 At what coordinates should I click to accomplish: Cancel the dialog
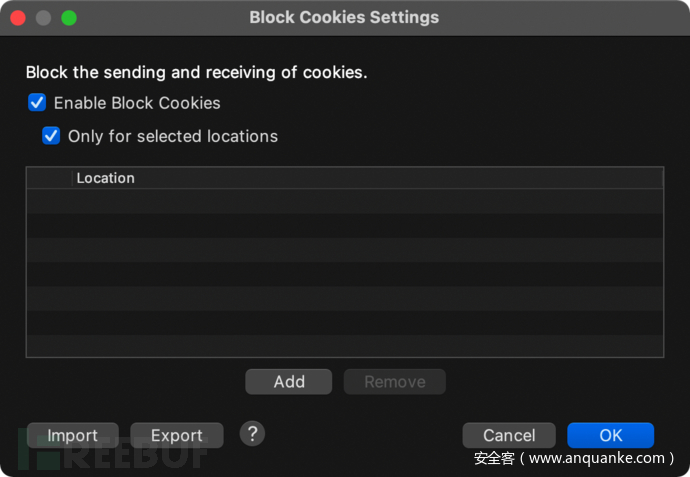(x=509, y=435)
